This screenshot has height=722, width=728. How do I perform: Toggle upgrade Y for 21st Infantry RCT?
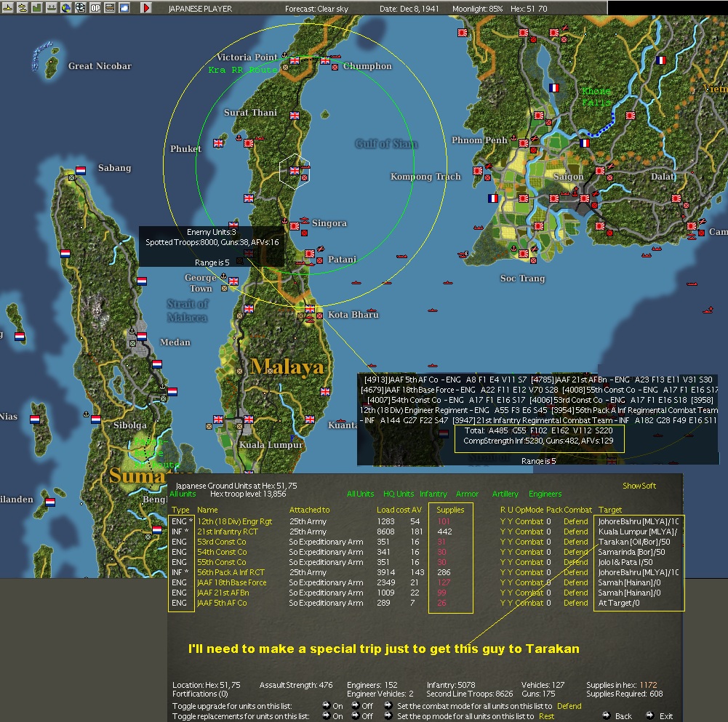510,532
